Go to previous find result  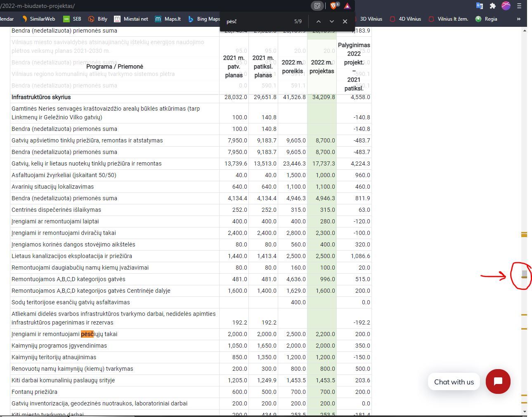pos(318,21)
